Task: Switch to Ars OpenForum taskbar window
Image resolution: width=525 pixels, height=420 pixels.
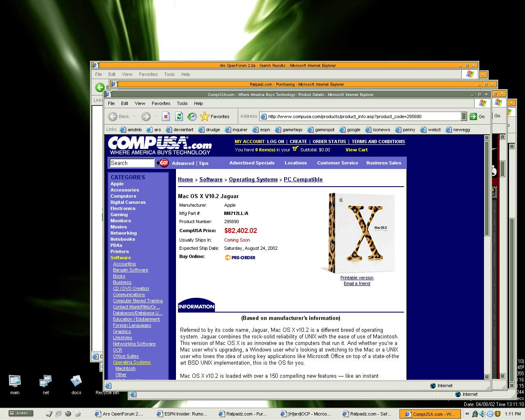Action: pyautogui.click(x=119, y=414)
